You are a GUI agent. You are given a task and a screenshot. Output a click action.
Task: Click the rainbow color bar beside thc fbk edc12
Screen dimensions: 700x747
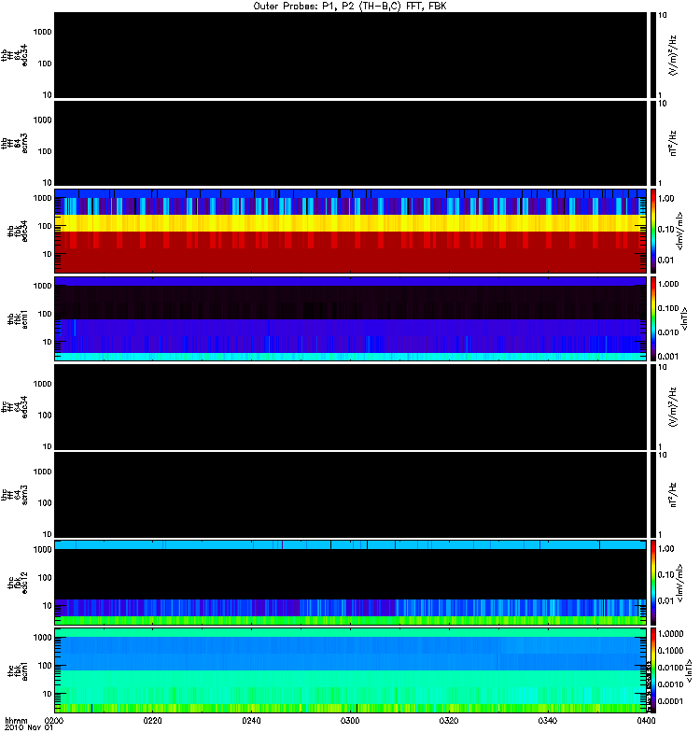point(653,583)
